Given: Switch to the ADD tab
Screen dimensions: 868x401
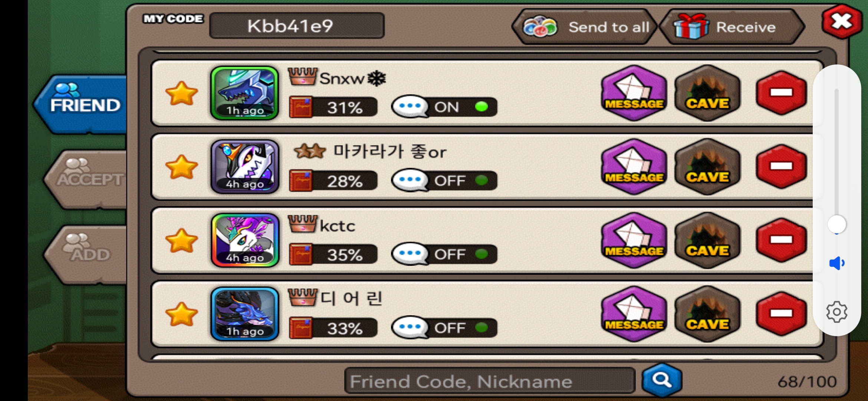Looking at the screenshot, I should pos(87,254).
